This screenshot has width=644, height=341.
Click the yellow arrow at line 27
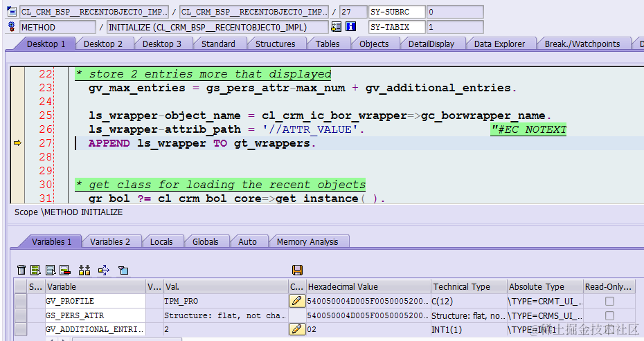(x=17, y=142)
